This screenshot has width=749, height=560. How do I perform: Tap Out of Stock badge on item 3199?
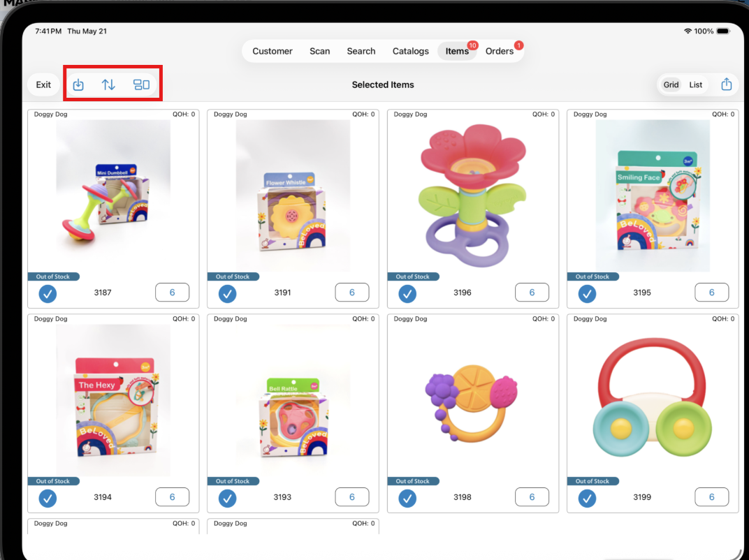(x=592, y=481)
